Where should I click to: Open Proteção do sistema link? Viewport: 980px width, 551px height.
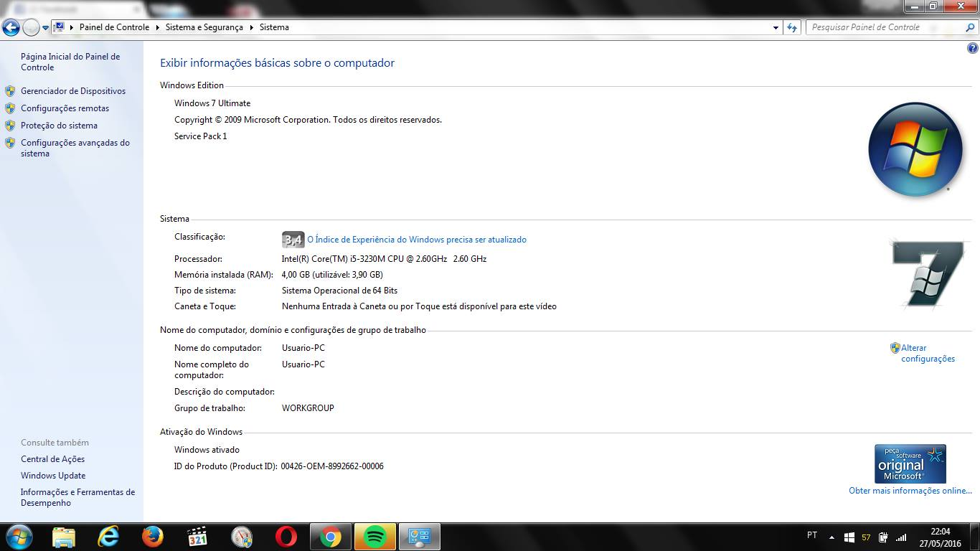coord(59,126)
